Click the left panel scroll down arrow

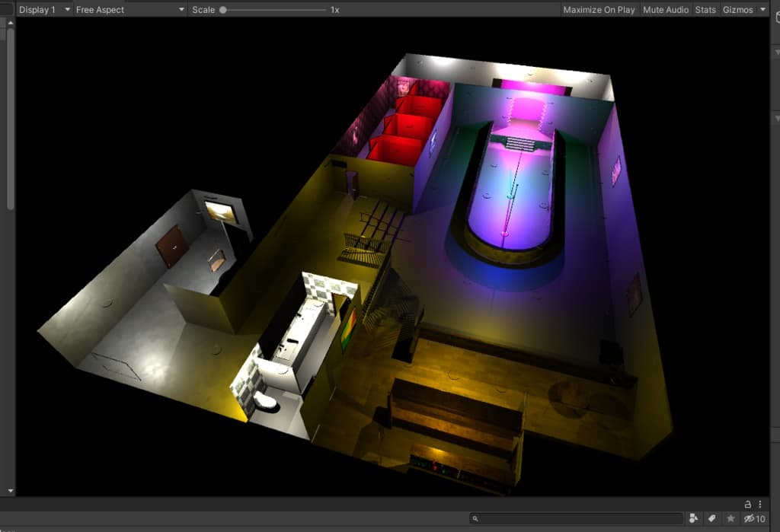10,492
